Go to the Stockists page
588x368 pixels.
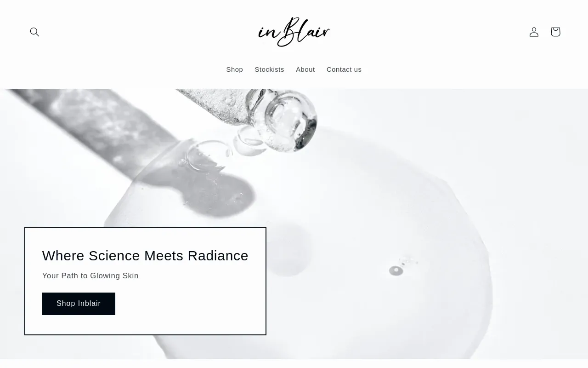coord(269,69)
